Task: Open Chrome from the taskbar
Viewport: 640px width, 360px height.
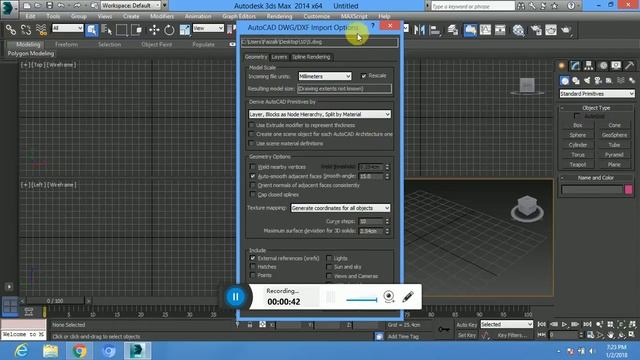Action: [80, 351]
